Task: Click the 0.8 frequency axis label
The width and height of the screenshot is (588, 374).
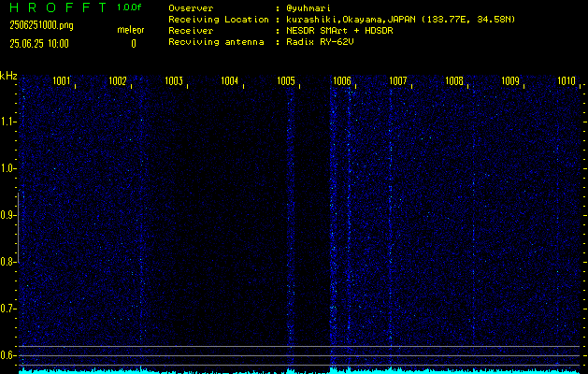Action: click(7, 262)
